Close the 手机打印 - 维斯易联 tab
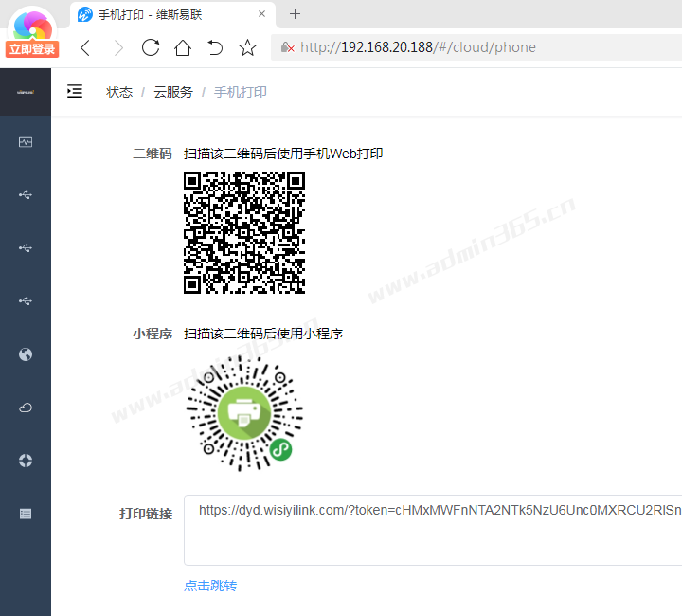This screenshot has width=682, height=616. [x=261, y=14]
